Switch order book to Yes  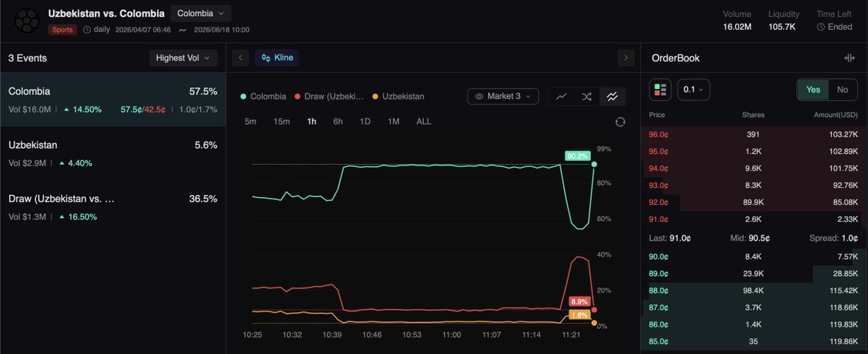coord(813,90)
